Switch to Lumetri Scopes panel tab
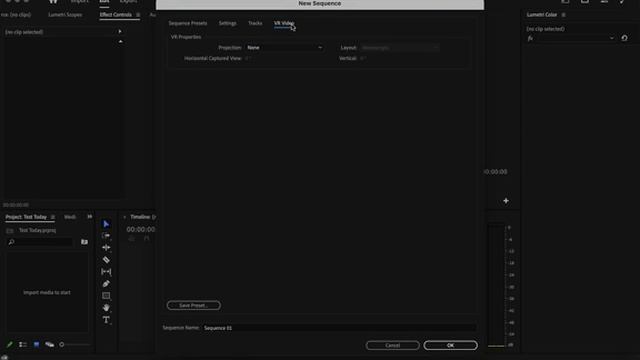Image resolution: width=640 pixels, height=360 pixels. (x=65, y=15)
